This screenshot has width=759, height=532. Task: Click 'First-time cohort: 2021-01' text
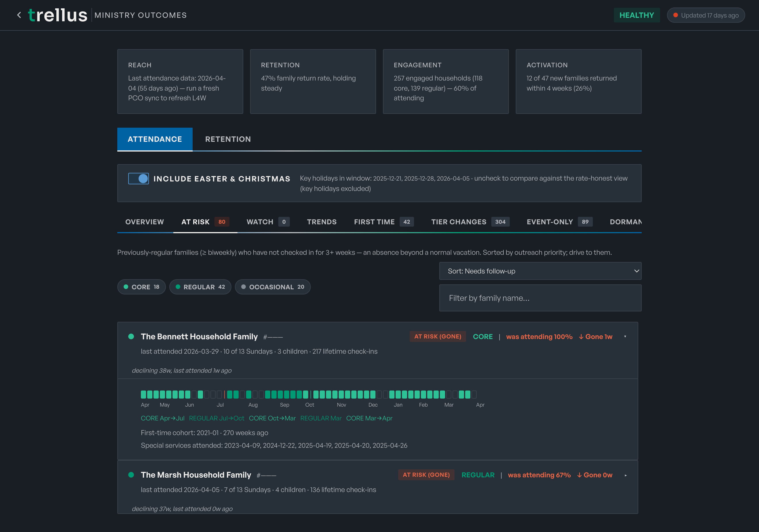pos(180,433)
